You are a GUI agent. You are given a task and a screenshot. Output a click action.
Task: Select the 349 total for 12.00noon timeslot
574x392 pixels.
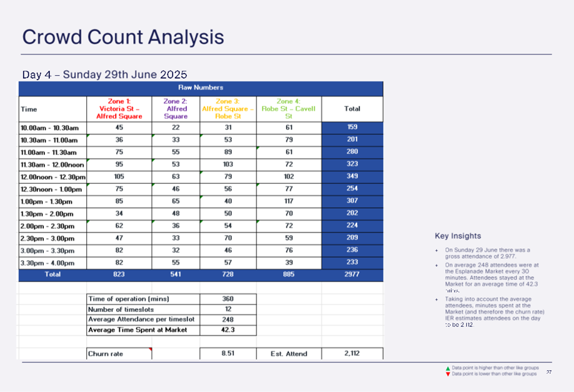click(x=351, y=176)
